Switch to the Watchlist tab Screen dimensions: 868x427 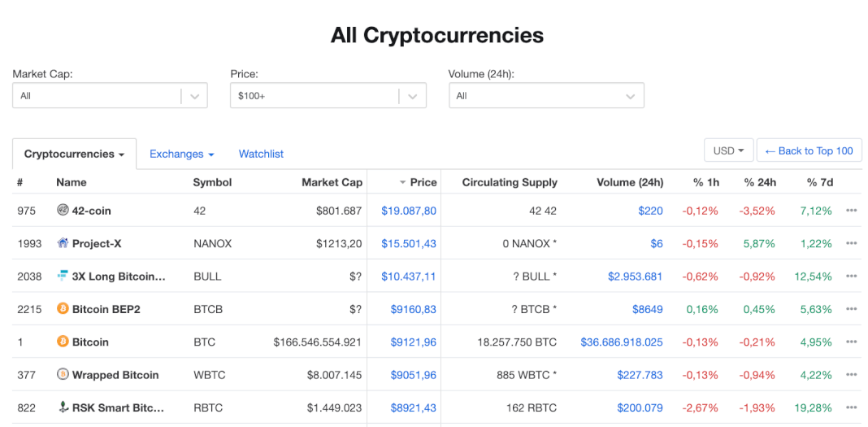(261, 154)
